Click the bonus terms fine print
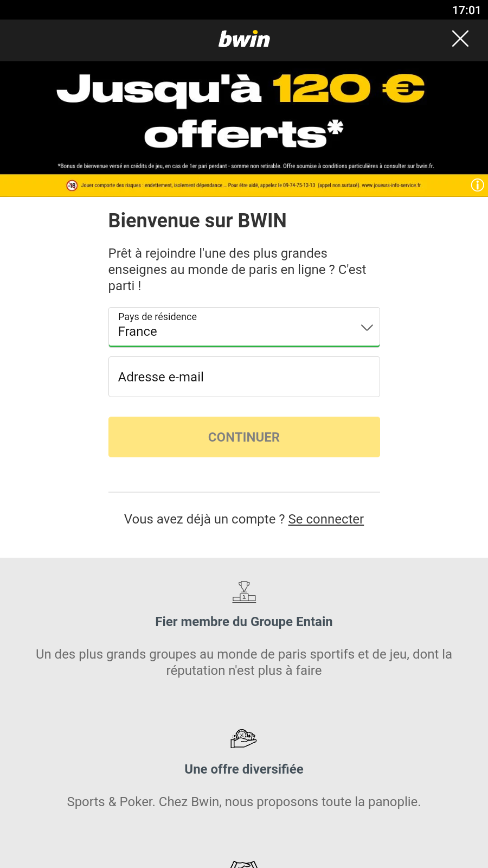 pos(246,166)
